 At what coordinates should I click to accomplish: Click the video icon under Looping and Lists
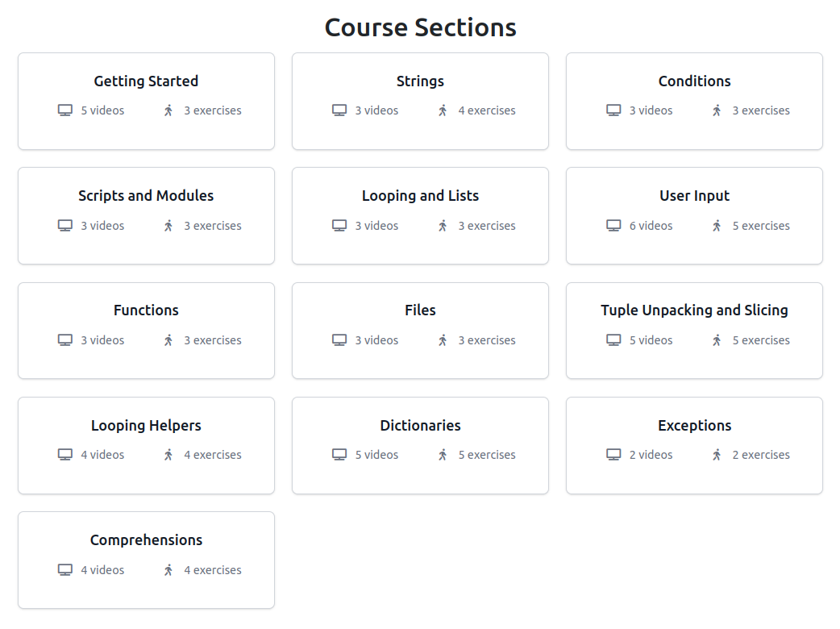point(339,226)
